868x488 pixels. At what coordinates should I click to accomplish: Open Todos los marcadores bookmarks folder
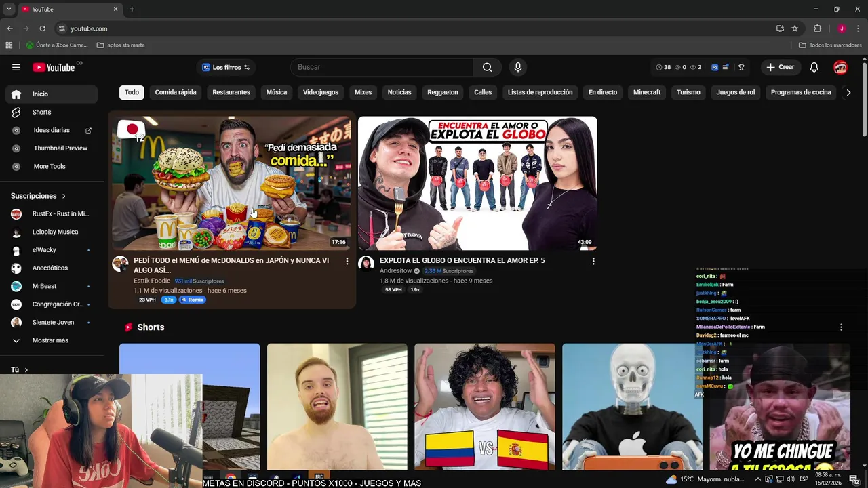830,45
